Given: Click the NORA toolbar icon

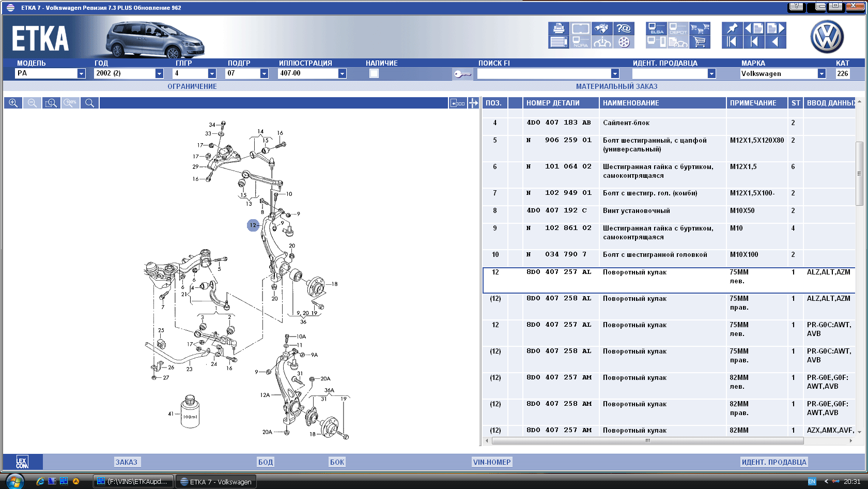Looking at the screenshot, I should [580, 42].
